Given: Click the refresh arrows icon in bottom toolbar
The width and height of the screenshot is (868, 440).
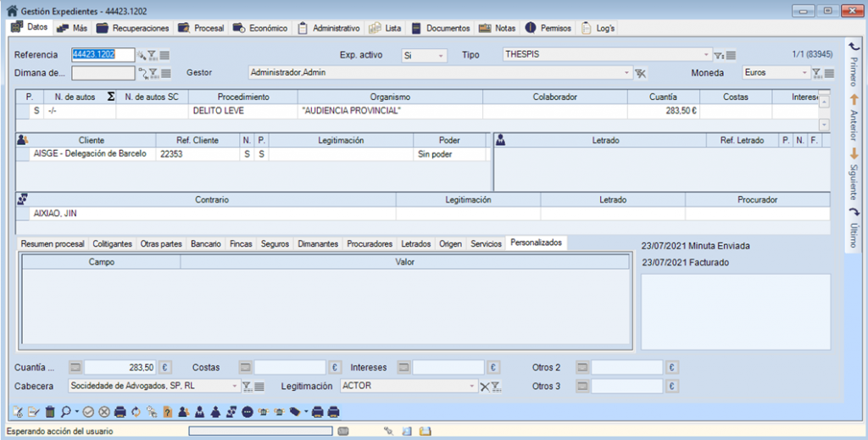Looking at the screenshot, I should click(136, 413).
